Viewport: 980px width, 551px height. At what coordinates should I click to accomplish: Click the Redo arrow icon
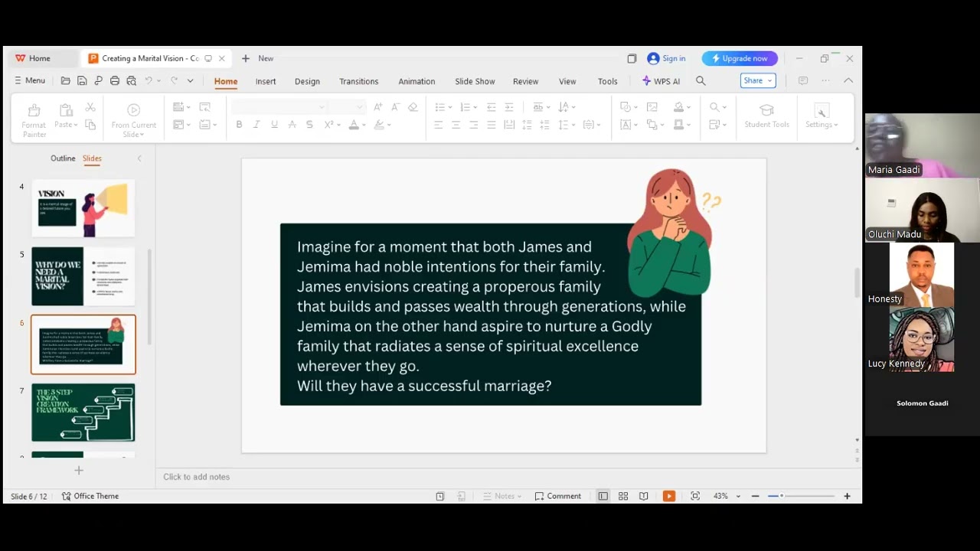click(174, 80)
